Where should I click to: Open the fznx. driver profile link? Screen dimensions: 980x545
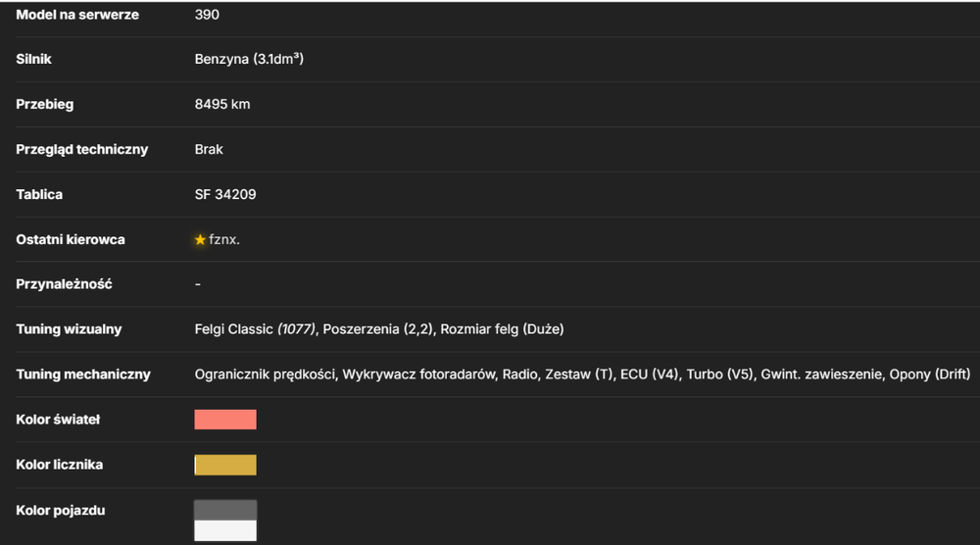(223, 240)
